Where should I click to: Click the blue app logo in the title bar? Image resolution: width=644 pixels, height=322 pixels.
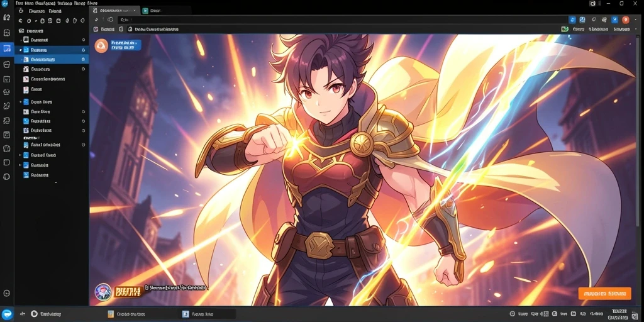5,4
